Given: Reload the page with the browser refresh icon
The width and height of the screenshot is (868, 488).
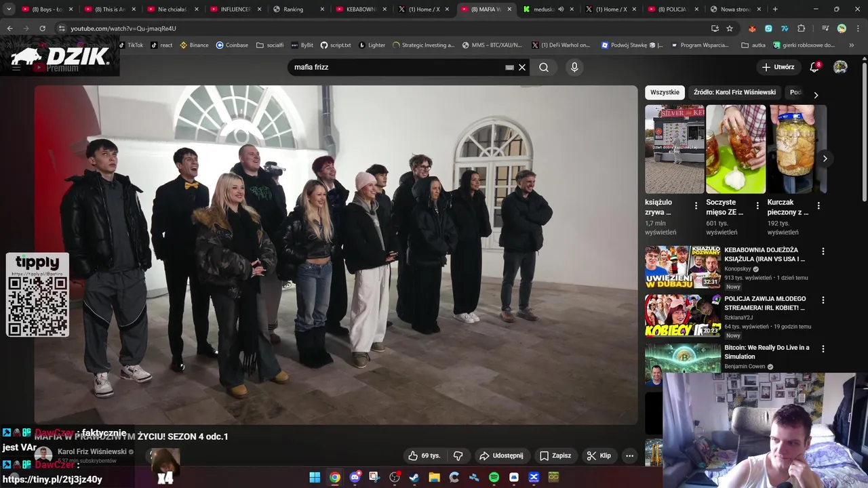Looking at the screenshot, I should pos(42,28).
